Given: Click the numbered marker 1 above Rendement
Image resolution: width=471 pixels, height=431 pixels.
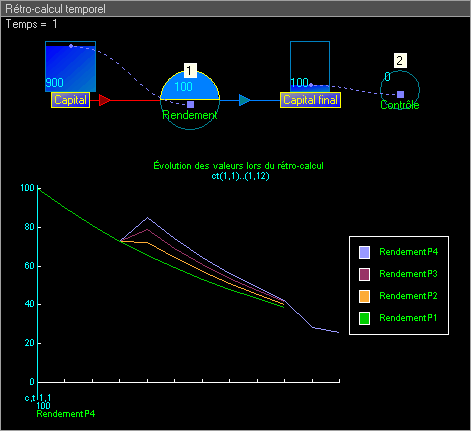Looking at the screenshot, I should tap(189, 71).
